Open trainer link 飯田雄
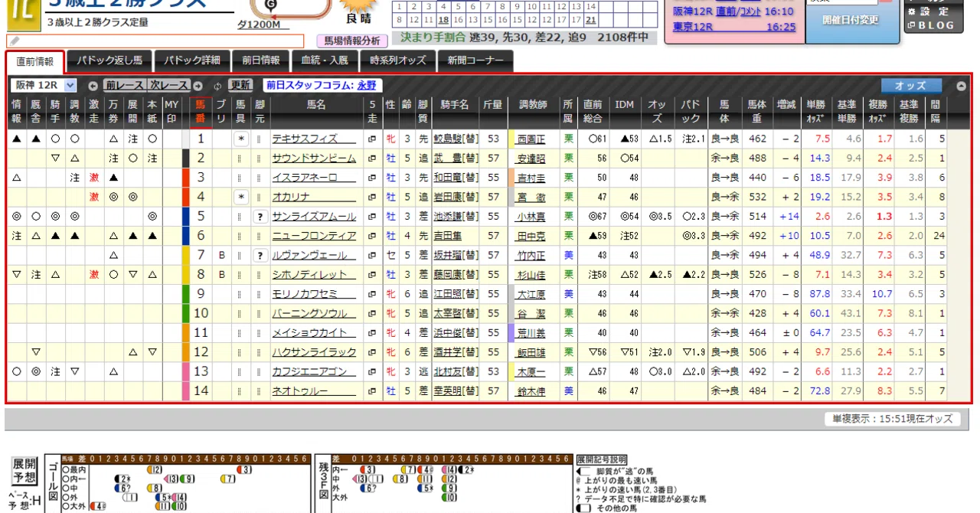This screenshot has width=980, height=513. tap(531, 351)
